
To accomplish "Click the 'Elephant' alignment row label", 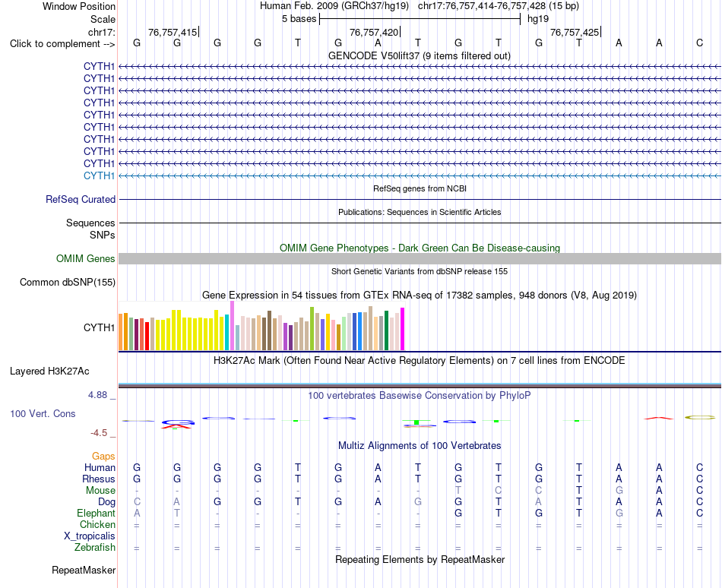I will (97, 513).
